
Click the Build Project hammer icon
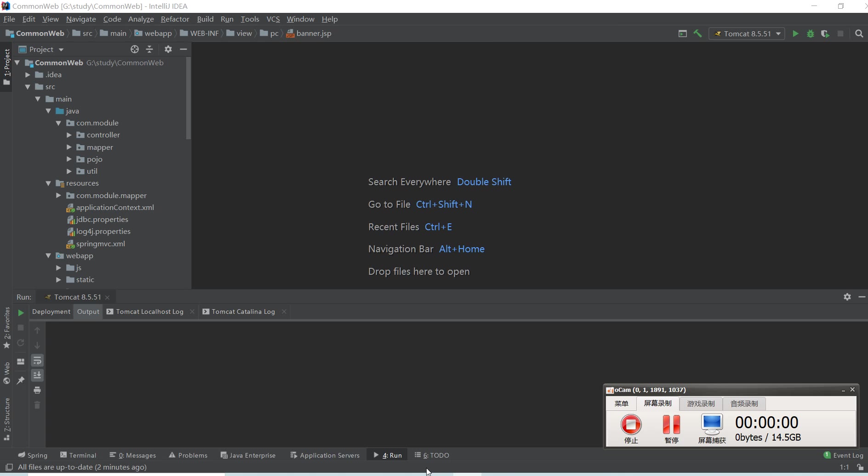pyautogui.click(x=697, y=34)
